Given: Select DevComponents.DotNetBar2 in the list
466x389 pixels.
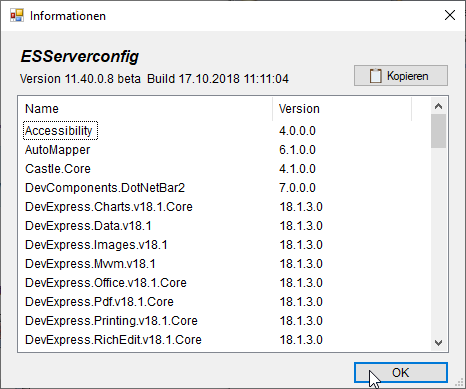Looking at the screenshot, I should pyautogui.click(x=105, y=188).
